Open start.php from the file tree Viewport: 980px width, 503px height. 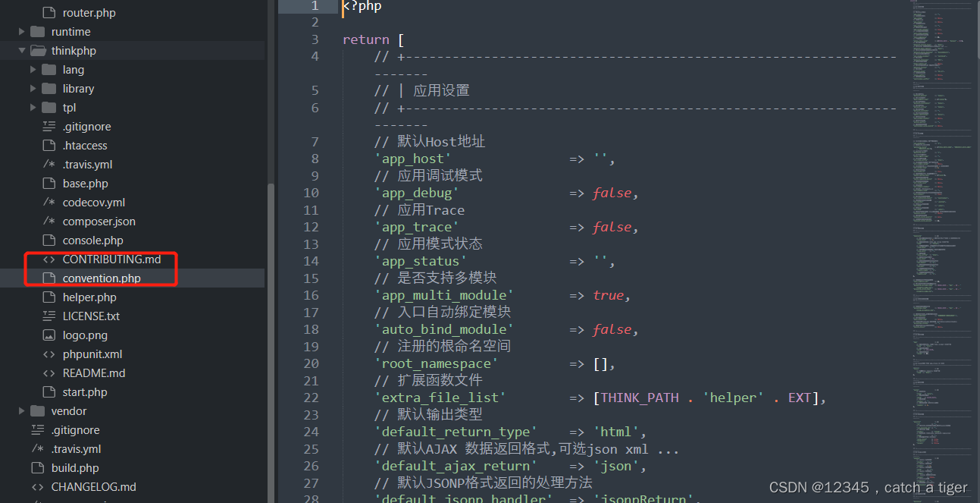point(85,392)
